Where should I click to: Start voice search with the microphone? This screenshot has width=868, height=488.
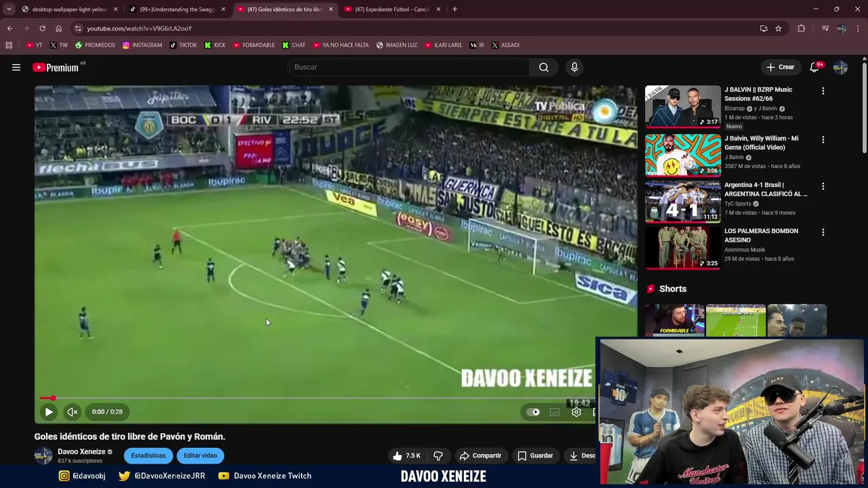pyautogui.click(x=574, y=67)
